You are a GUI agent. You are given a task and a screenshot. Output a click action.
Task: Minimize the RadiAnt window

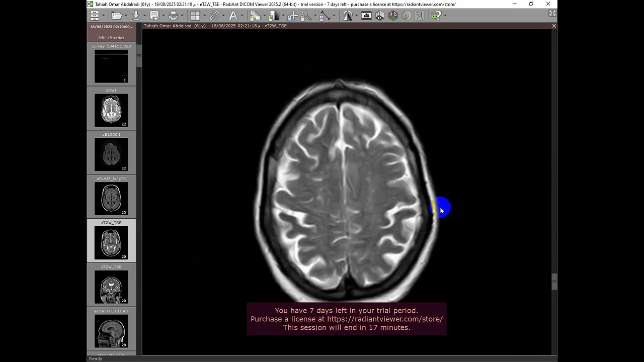[515, 4]
